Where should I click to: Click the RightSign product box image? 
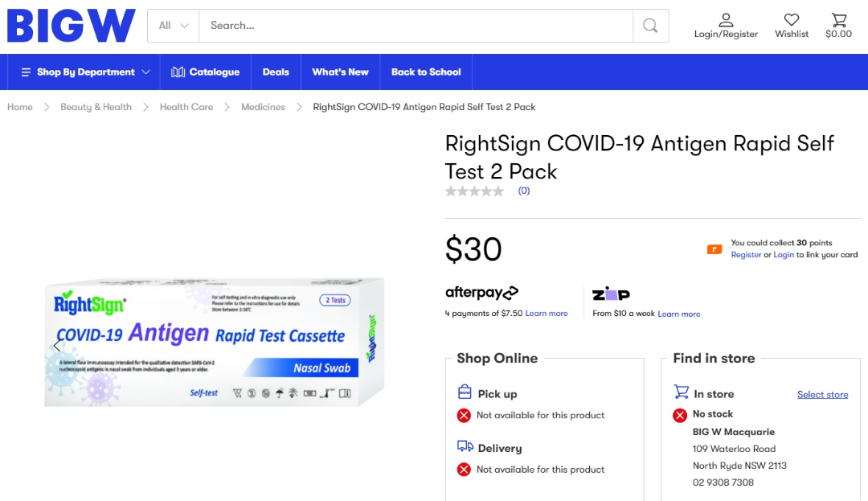pos(215,342)
